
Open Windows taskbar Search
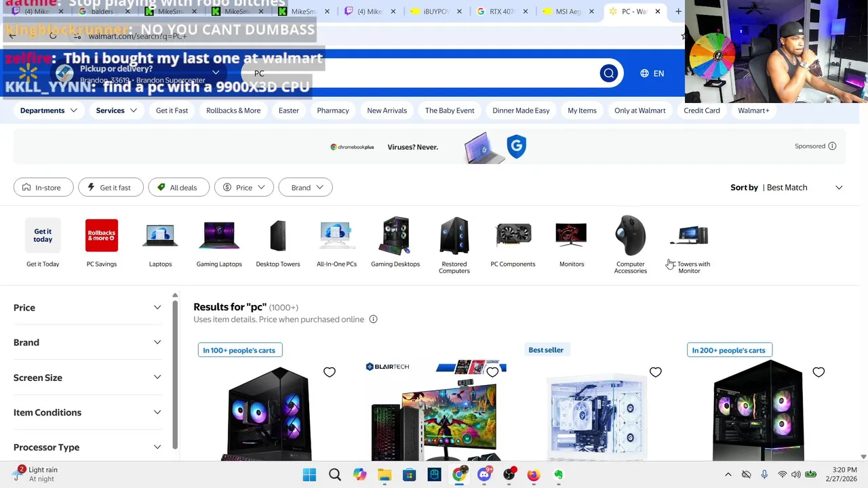[x=334, y=474]
